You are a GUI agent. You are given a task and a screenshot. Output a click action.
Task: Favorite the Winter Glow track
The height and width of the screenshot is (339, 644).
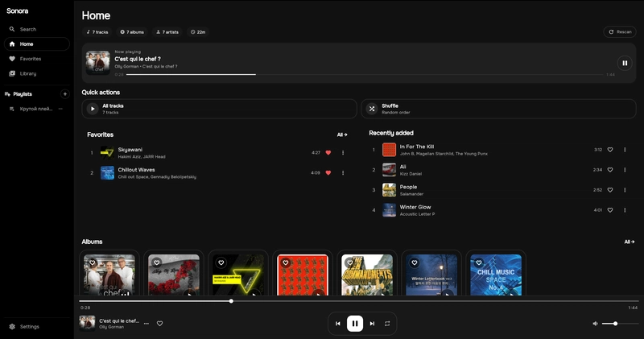click(x=610, y=210)
